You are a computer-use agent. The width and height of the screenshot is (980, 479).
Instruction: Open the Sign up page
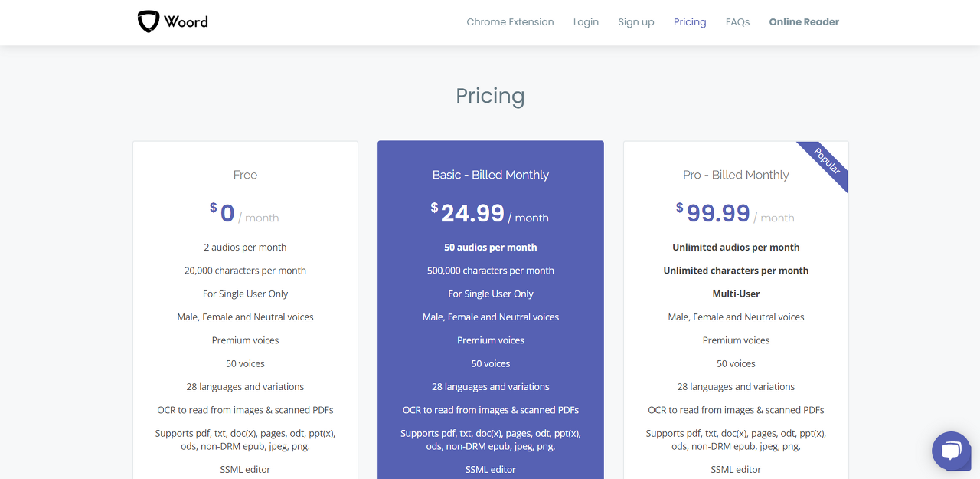point(635,22)
